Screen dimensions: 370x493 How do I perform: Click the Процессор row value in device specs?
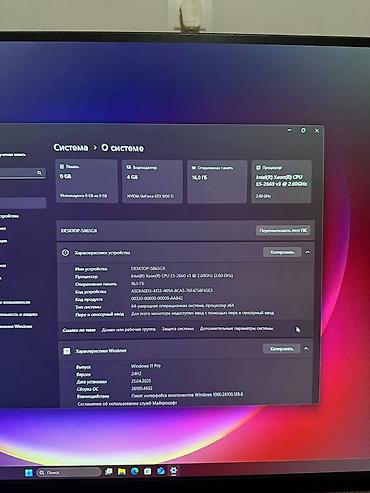(182, 276)
